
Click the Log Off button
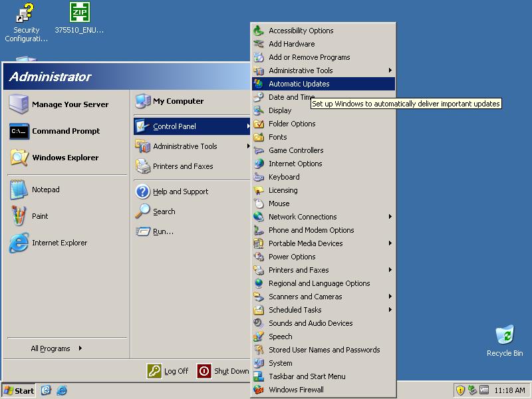tap(168, 371)
